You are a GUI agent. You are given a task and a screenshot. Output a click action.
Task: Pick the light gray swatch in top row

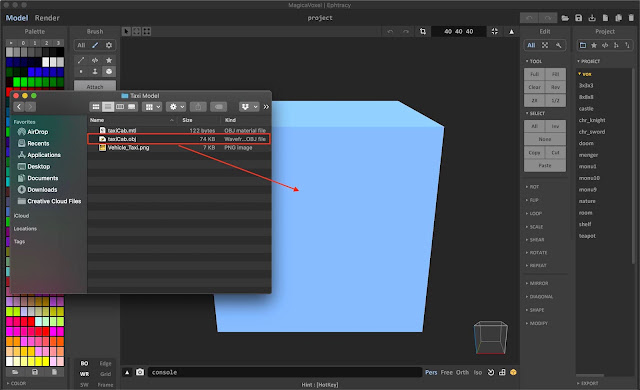pyautogui.click(x=9, y=52)
